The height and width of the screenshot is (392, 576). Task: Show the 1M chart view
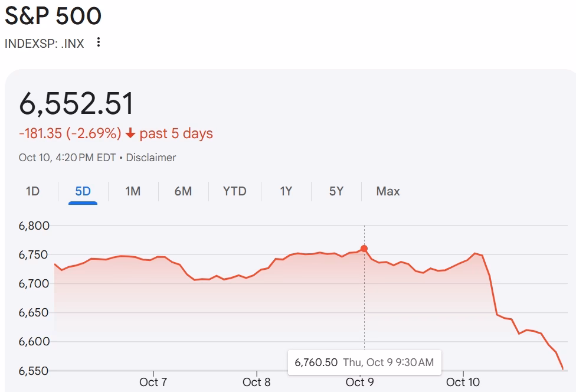tap(133, 191)
